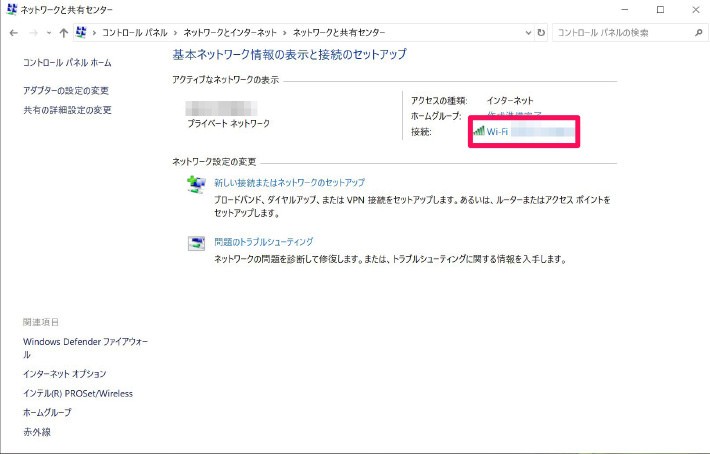Click the ホームグループ status link
The height and width of the screenshot is (454, 710).
pyautogui.click(x=514, y=115)
